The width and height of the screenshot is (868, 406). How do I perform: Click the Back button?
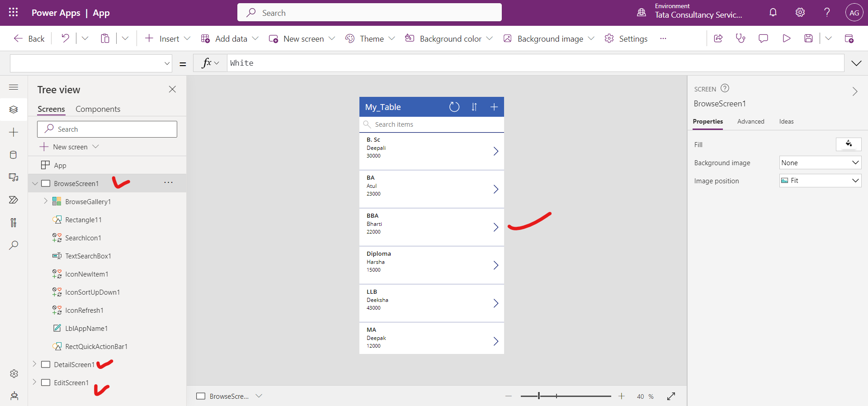pyautogui.click(x=29, y=38)
